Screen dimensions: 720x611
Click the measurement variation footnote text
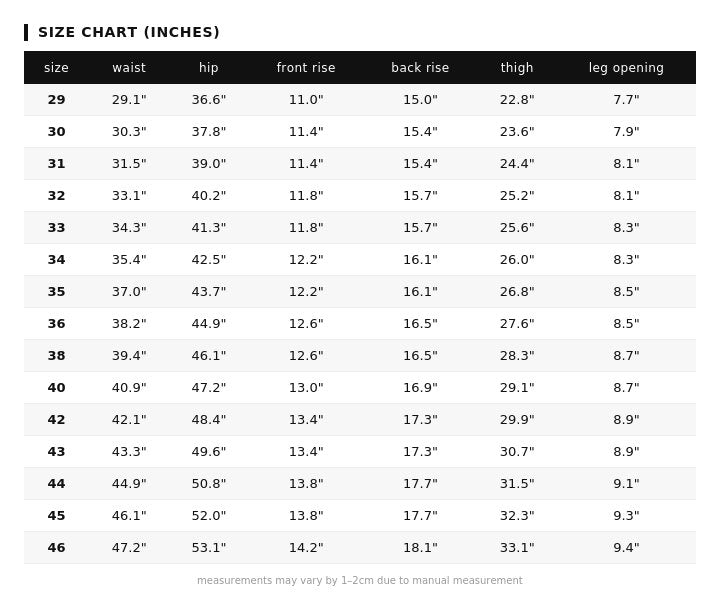[360, 581]
